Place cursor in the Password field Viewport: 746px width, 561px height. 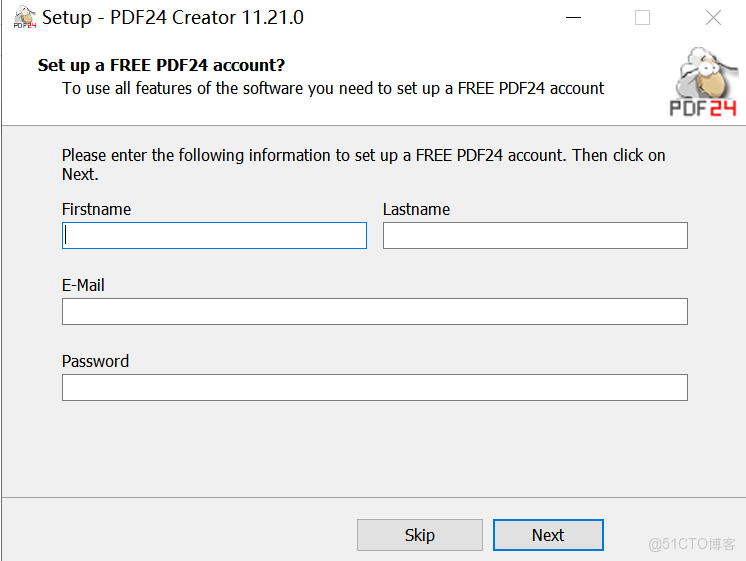click(x=374, y=387)
